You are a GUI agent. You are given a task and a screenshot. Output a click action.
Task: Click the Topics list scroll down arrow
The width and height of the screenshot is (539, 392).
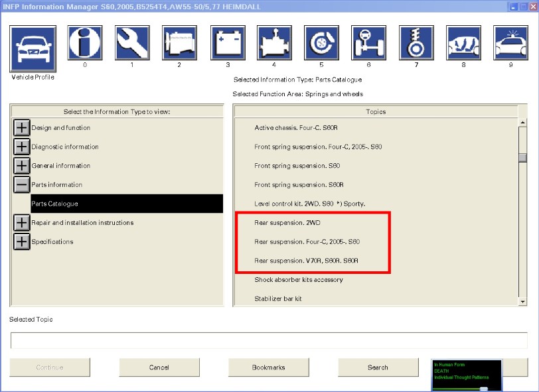(522, 302)
